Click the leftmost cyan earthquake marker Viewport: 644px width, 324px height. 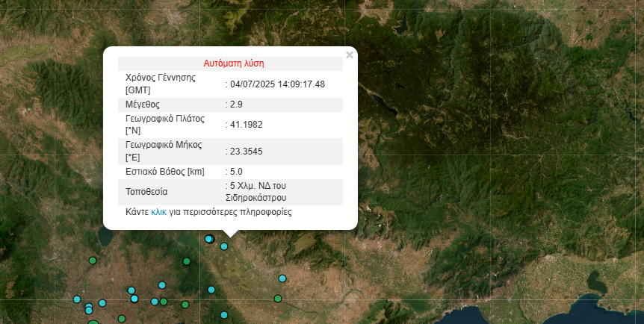tap(77, 299)
